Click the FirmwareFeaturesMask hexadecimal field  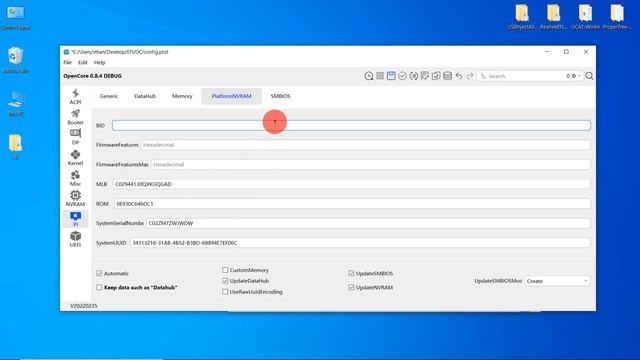(x=370, y=164)
